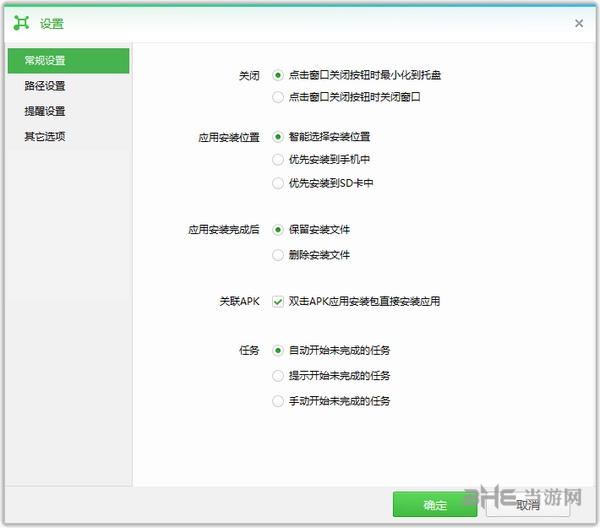The image size is (600, 528).
Task: Confirm settings with 确定 button
Action: pos(435,505)
